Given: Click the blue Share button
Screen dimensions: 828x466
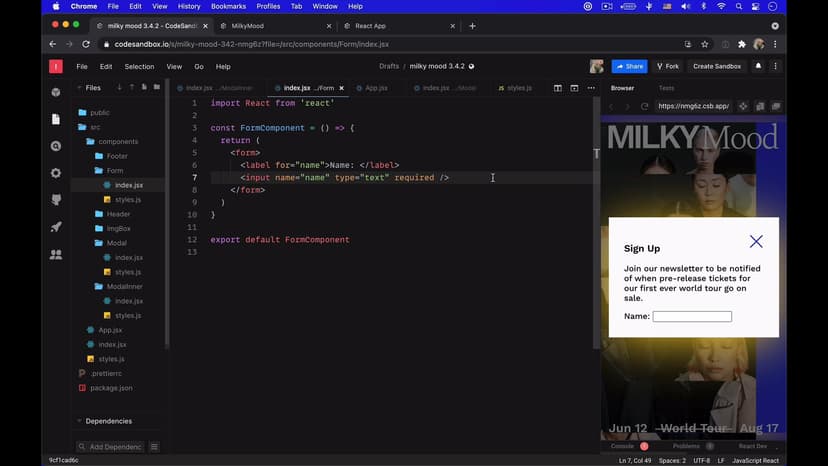Looking at the screenshot, I should 629,66.
